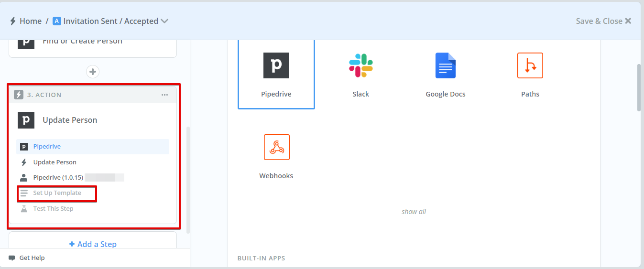The image size is (644, 269).
Task: Click Add a Step
Action: tap(93, 244)
